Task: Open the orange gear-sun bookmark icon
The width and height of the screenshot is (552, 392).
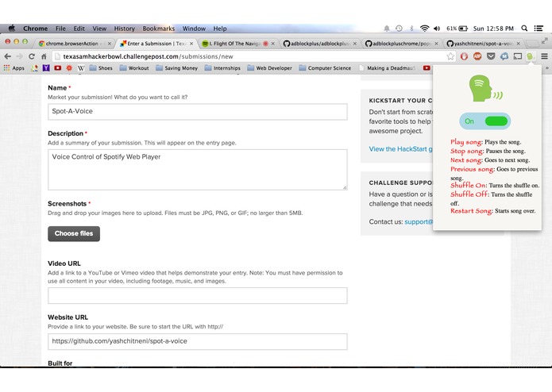Action: pos(69,68)
